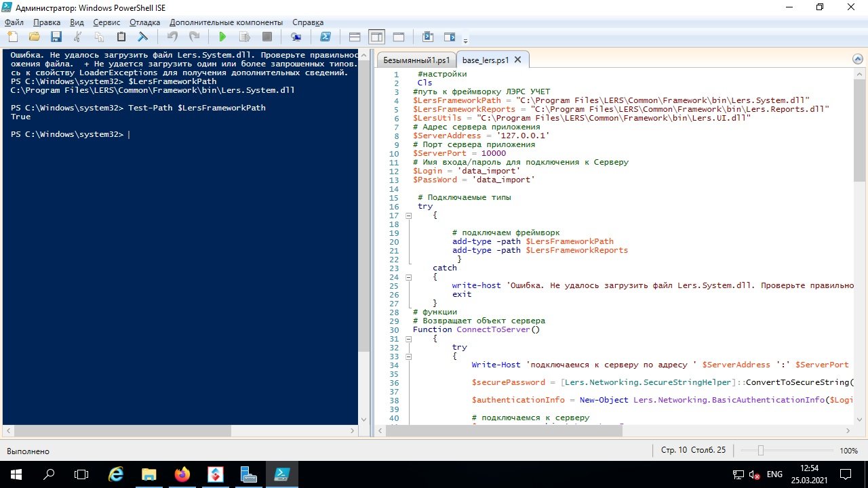Redo edit toolbar arrow

pos(194,37)
